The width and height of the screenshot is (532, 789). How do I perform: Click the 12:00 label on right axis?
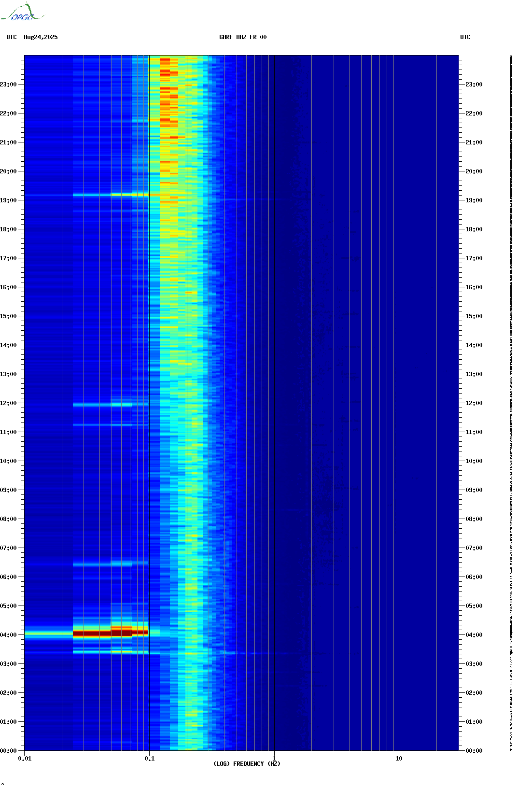click(x=474, y=403)
